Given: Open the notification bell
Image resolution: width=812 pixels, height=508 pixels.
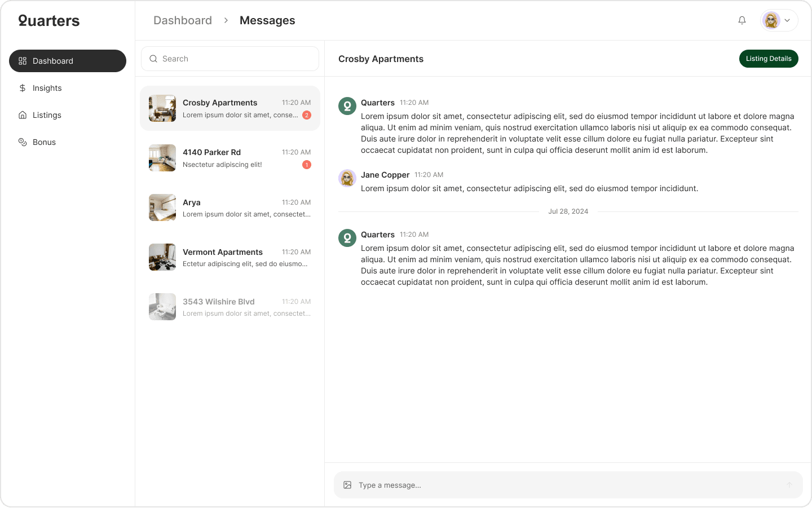Looking at the screenshot, I should pos(742,20).
